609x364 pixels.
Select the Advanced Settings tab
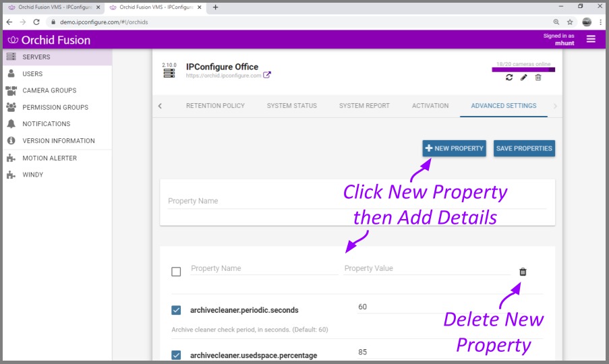tap(504, 106)
